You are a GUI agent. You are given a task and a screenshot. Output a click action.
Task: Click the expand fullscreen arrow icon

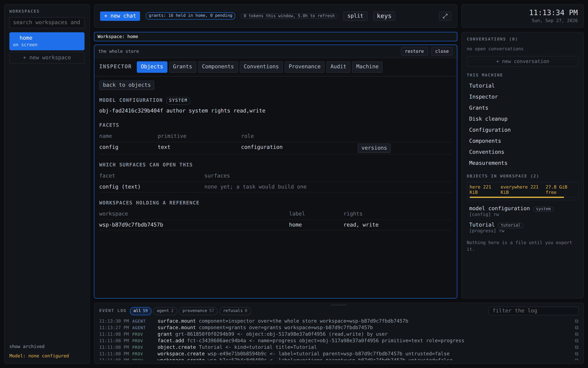445,16
